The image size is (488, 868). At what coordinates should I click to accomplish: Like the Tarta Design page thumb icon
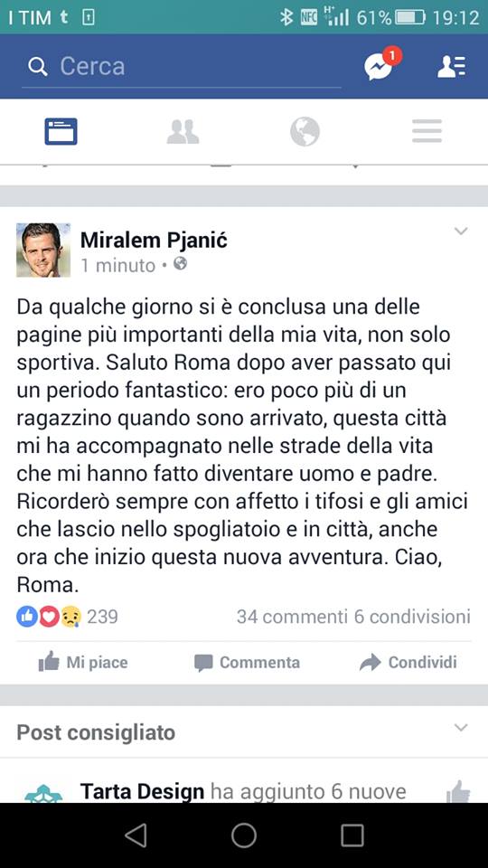pos(458,792)
